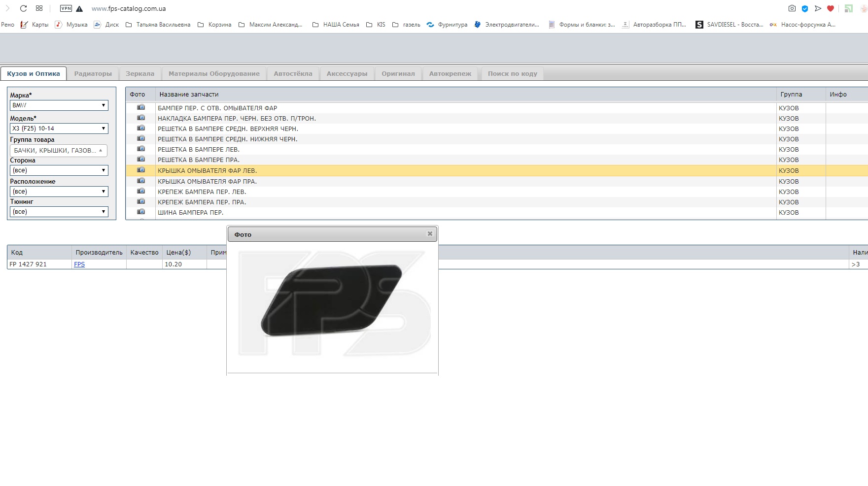Click the blue shield ad-blocker icon

[x=805, y=8]
